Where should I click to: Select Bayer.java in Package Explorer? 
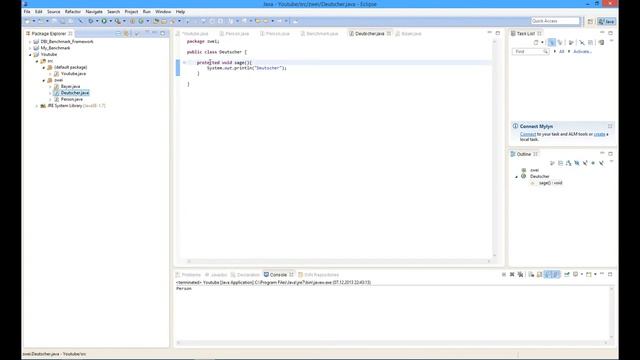coord(70,87)
